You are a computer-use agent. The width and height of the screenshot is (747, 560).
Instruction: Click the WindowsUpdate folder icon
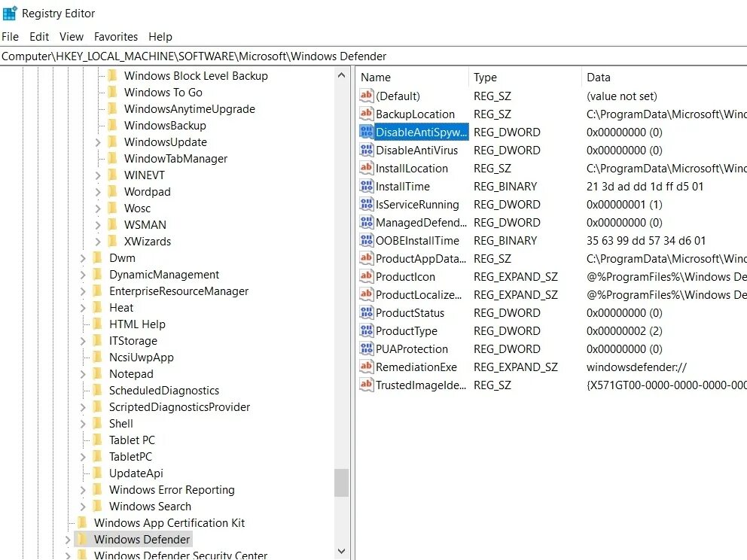tap(113, 142)
